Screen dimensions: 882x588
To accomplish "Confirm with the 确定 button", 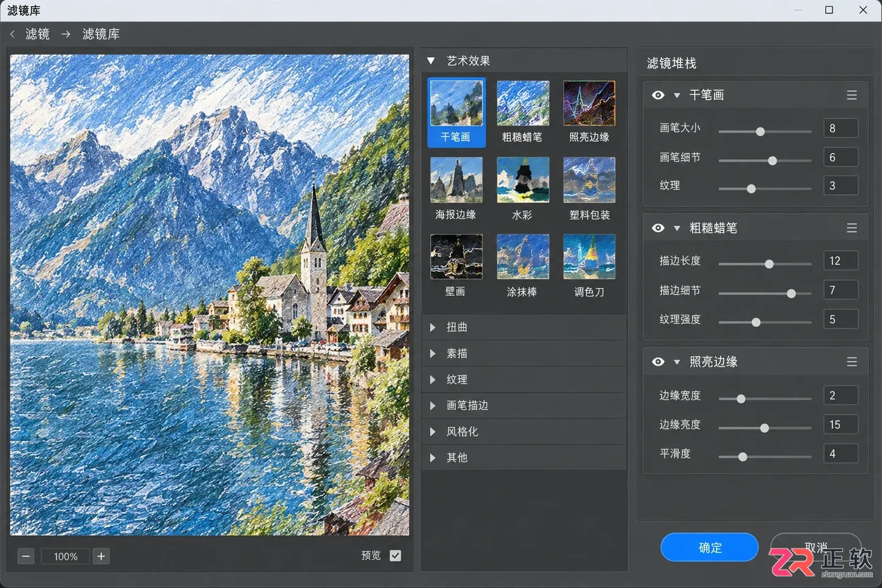I will click(710, 547).
